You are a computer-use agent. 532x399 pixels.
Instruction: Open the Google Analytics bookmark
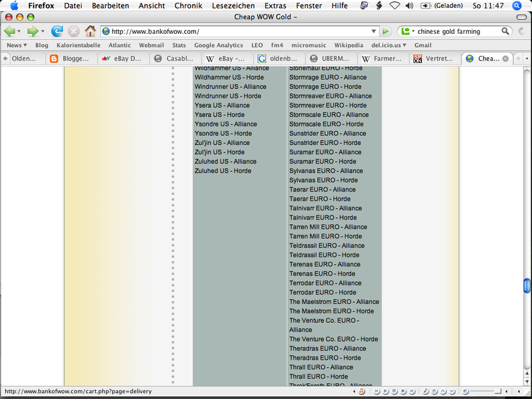[219, 45]
